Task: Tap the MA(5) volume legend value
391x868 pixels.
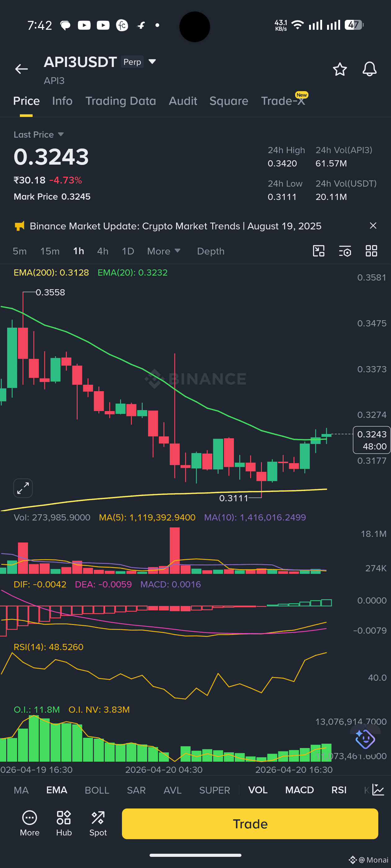Action: (x=147, y=517)
